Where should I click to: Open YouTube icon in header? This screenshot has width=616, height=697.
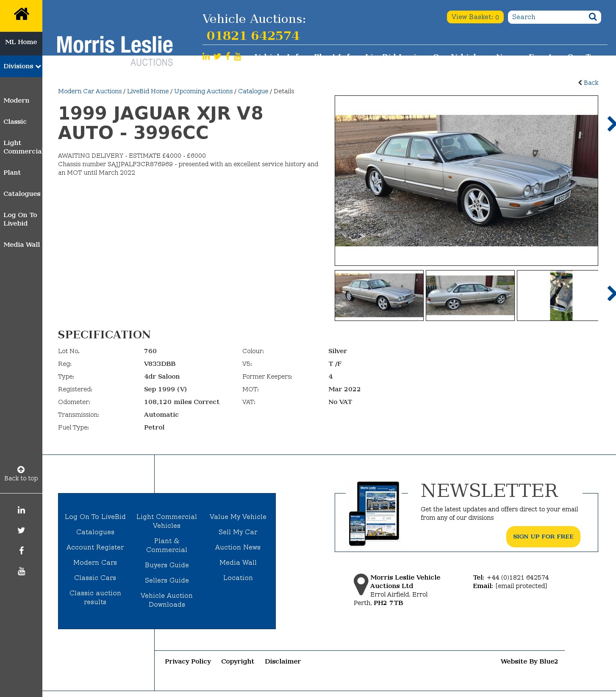click(x=238, y=56)
